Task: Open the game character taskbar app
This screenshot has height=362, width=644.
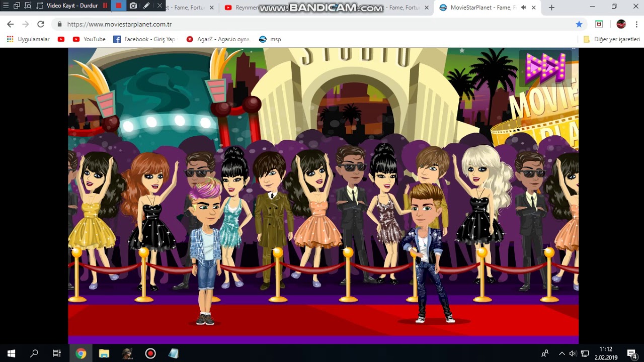Action: pyautogui.click(x=127, y=353)
